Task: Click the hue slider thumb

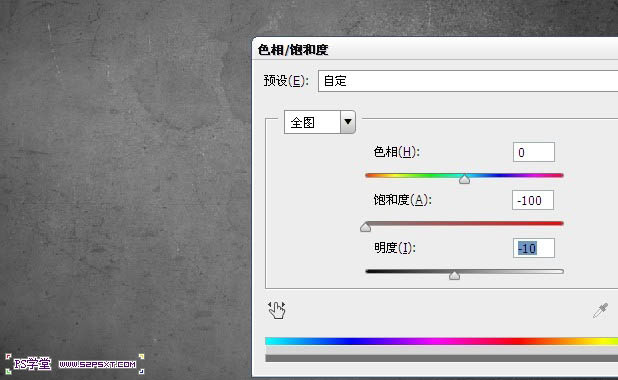Action: tap(464, 179)
